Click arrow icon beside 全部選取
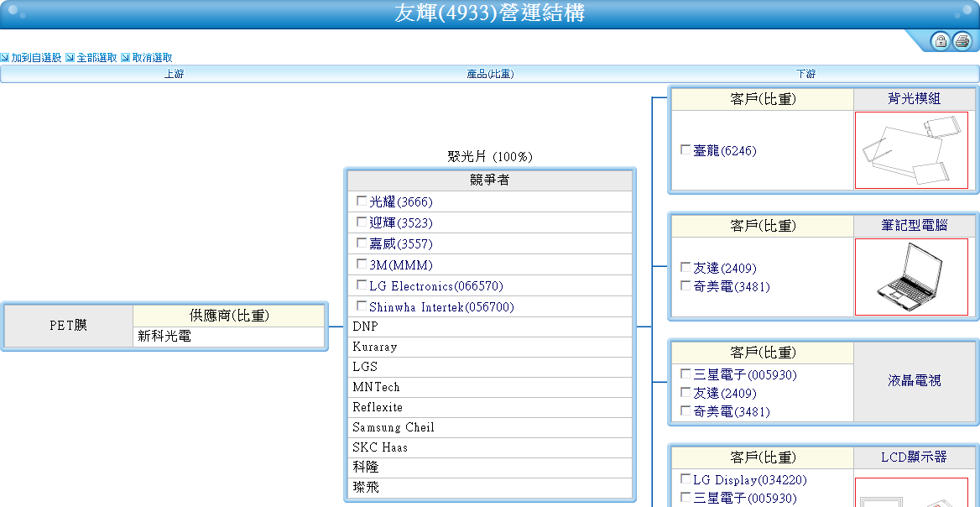980x507 pixels. (x=70, y=58)
